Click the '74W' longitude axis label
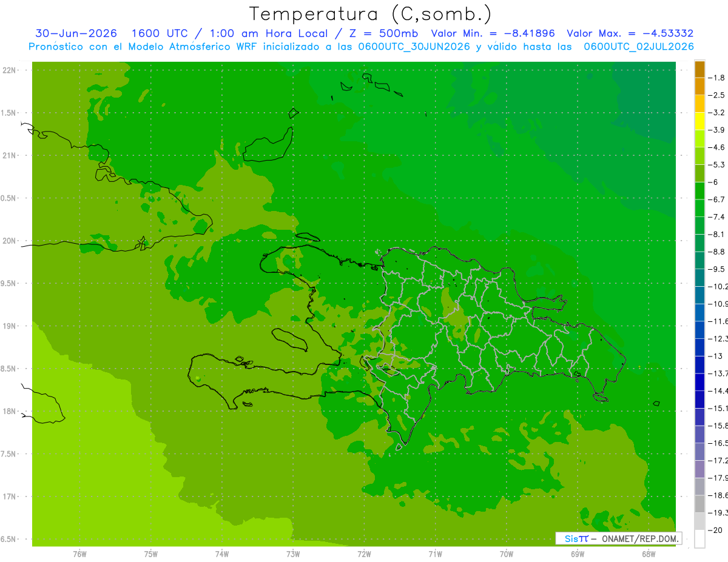Screen dimensions: 728x562 pyautogui.click(x=222, y=554)
